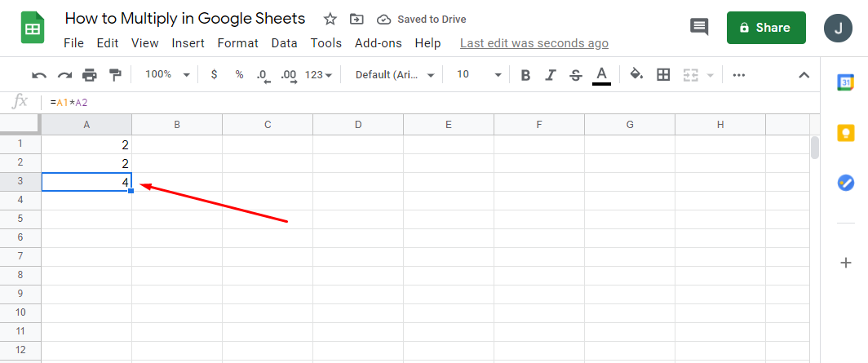Open Google Keep in side panel
This screenshot has height=363, width=868.
tap(845, 133)
